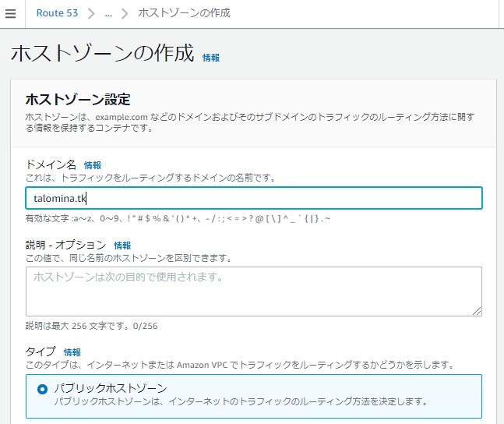
Task: Click into the description text area
Action: pos(254,291)
